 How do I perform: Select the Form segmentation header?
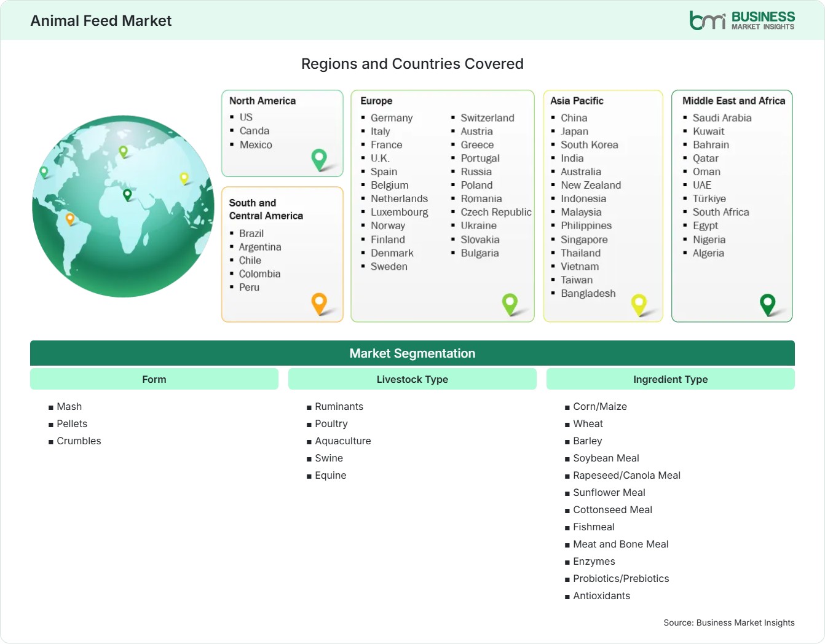pyautogui.click(x=154, y=379)
